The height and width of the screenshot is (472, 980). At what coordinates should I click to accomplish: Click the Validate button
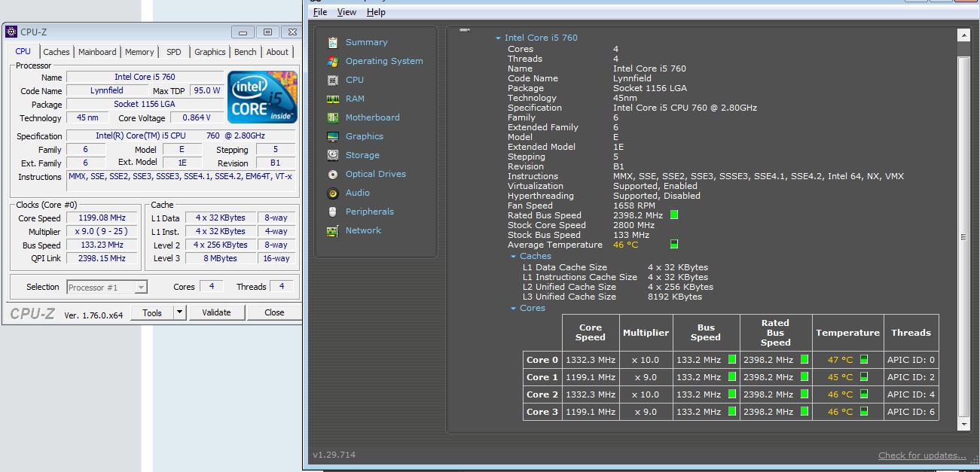216,312
